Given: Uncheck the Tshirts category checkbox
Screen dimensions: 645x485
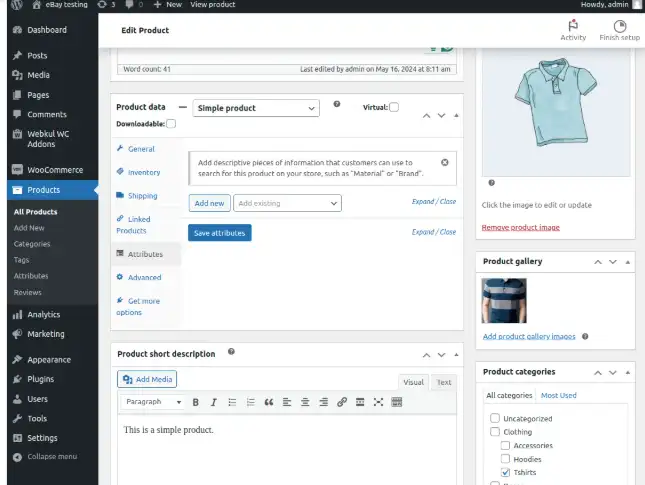Looking at the screenshot, I should tap(505, 472).
